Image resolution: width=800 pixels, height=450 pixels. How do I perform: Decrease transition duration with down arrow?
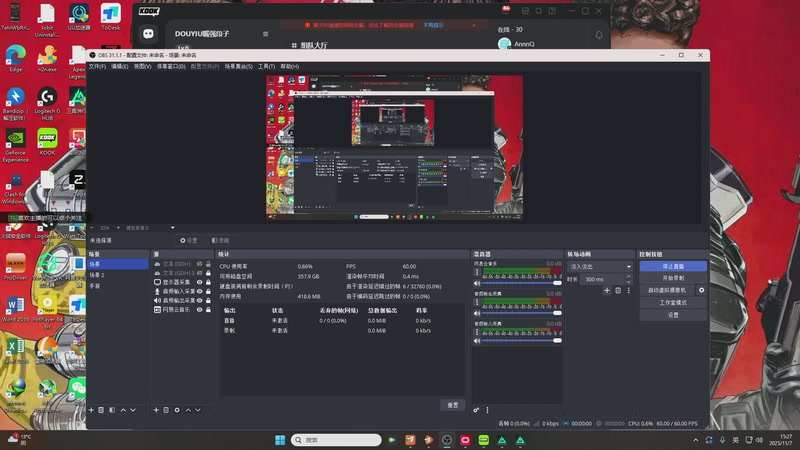tap(629, 282)
